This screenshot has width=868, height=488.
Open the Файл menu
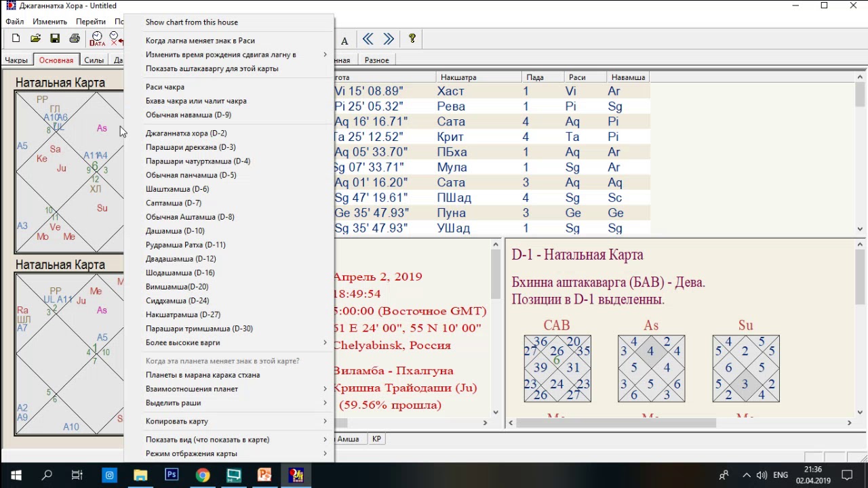tap(14, 22)
